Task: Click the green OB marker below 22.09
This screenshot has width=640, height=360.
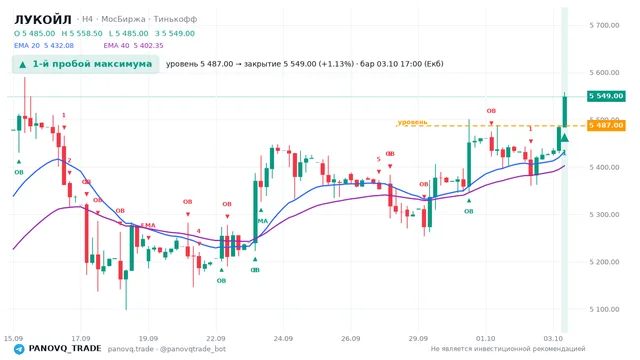Action: [221, 281]
